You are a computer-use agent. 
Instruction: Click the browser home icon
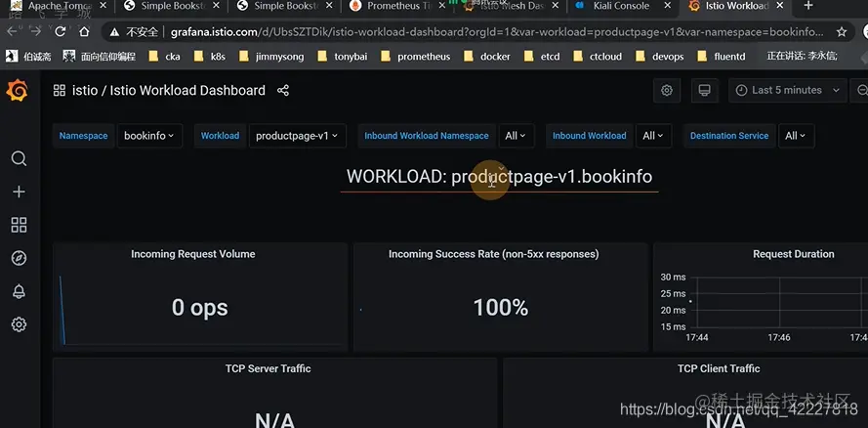(84, 31)
